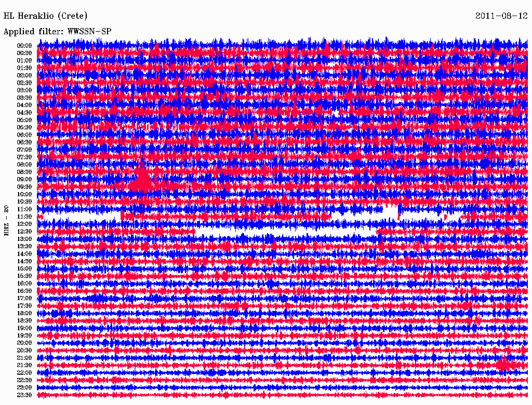Select the 22:00 time label
Viewport: 532px width, 405px height.
point(24,373)
